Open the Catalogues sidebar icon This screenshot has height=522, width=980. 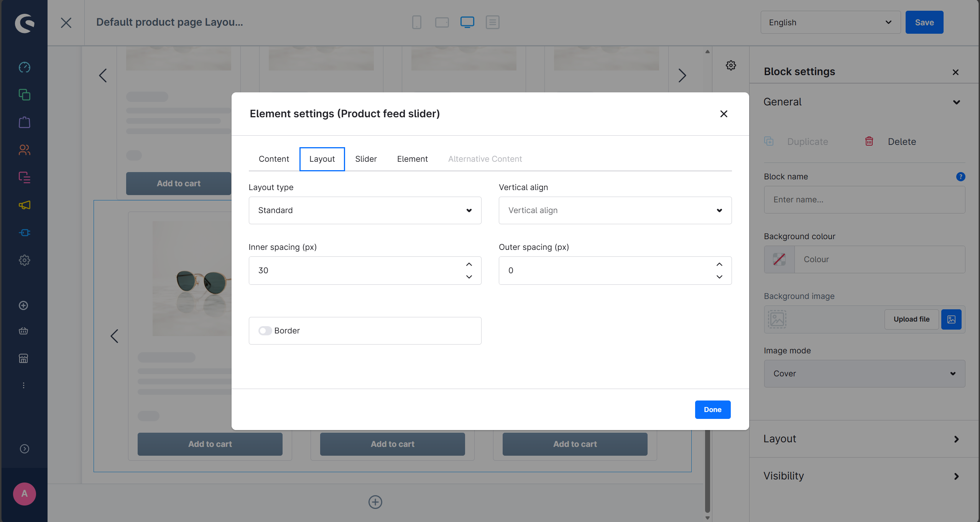click(x=25, y=95)
